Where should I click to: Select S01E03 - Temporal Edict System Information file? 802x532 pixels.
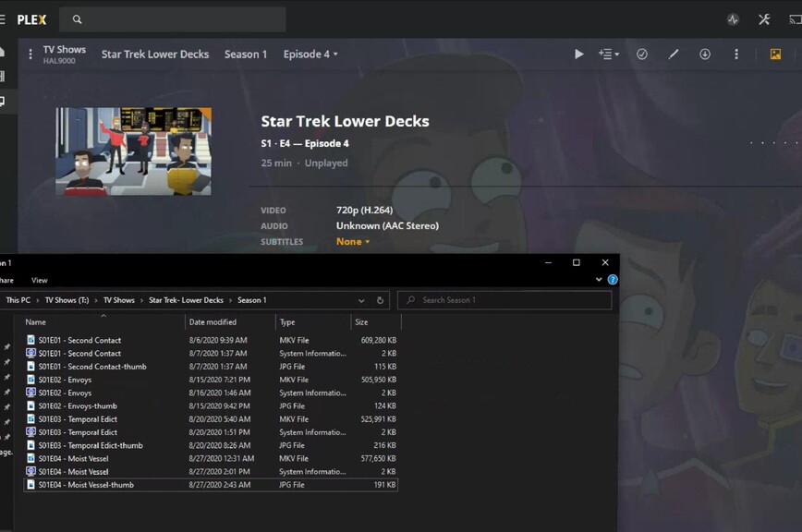211,432
